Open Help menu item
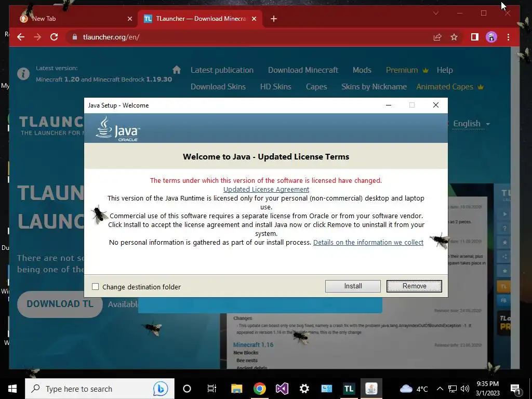 click(445, 70)
